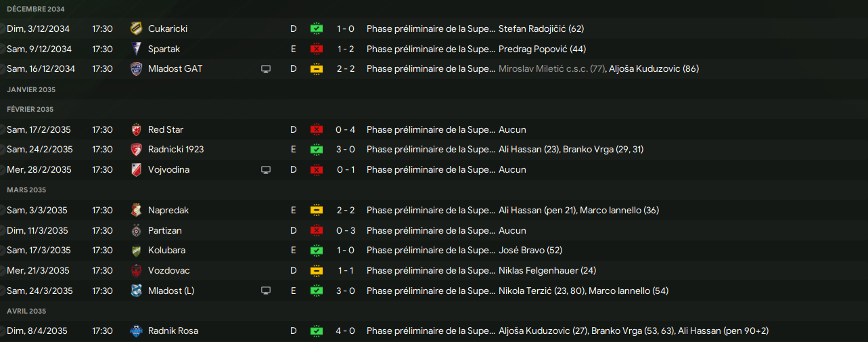The height and width of the screenshot is (342, 868).
Task: Click the red loss icon for Red Star match
Action: [x=316, y=129]
